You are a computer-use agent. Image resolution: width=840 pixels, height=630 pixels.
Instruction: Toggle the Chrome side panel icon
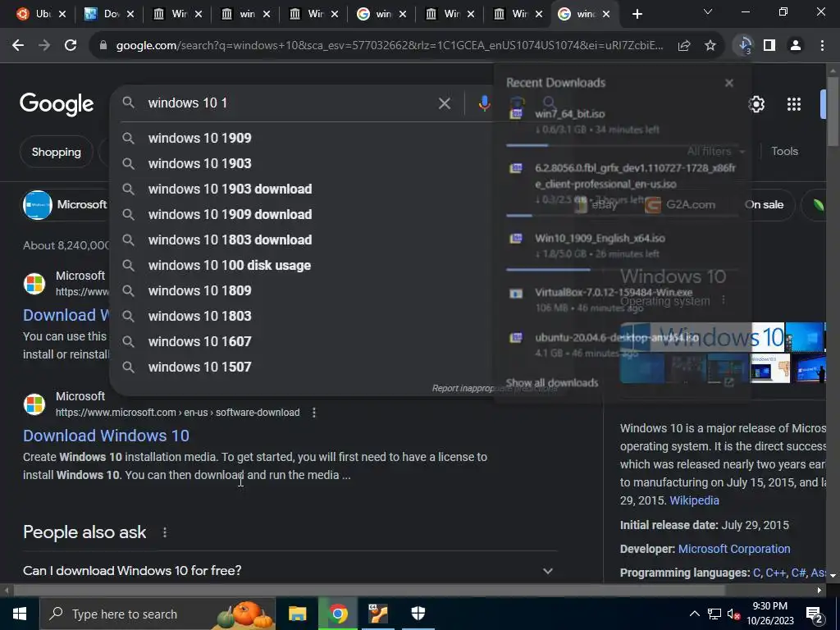769,46
